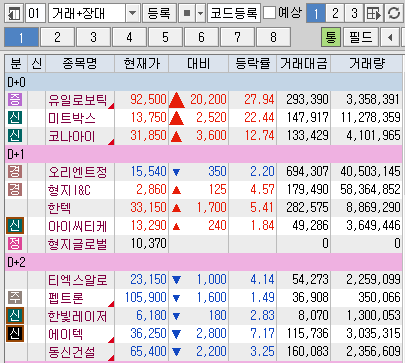Screen dimensions: 405x363
Task: Click the 코드등록 button
Action: (234, 13)
